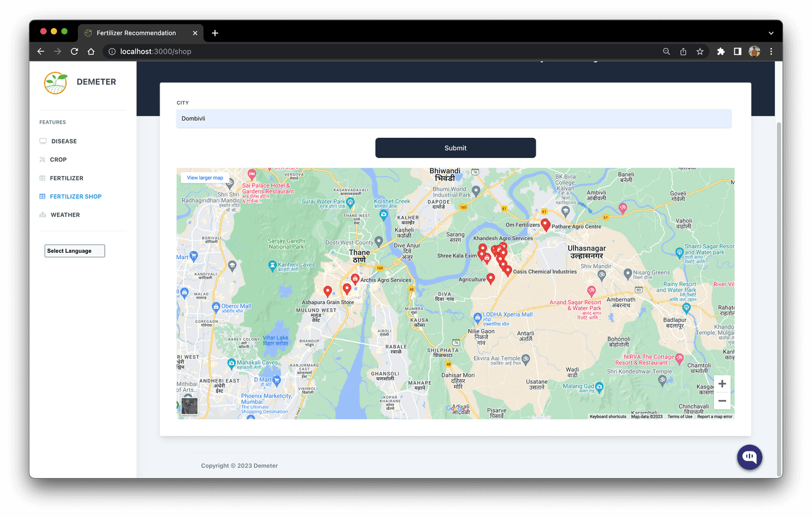812x517 pixels.
Task: Bookmark this page with star
Action: [x=700, y=51]
